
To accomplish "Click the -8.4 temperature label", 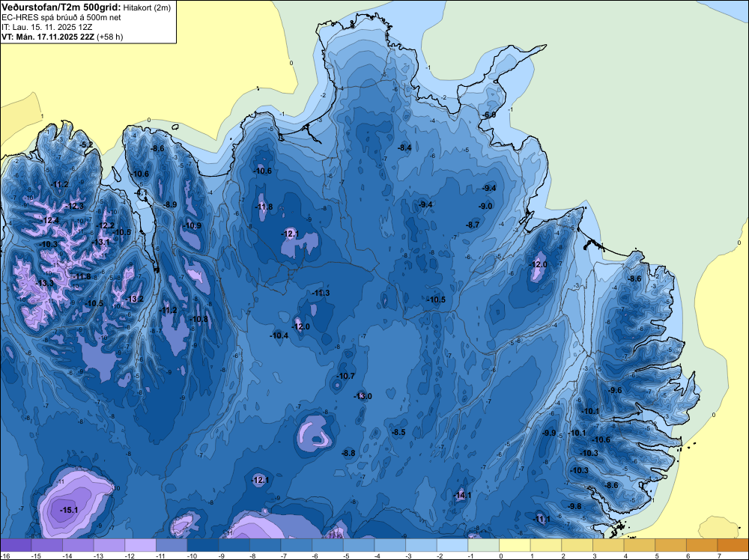I will tap(404, 148).
